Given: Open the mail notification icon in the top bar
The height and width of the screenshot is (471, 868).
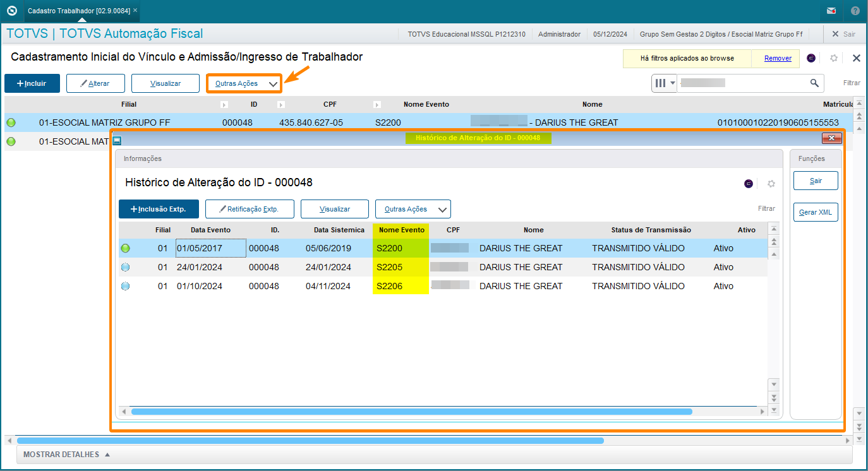Looking at the screenshot, I should click(831, 11).
